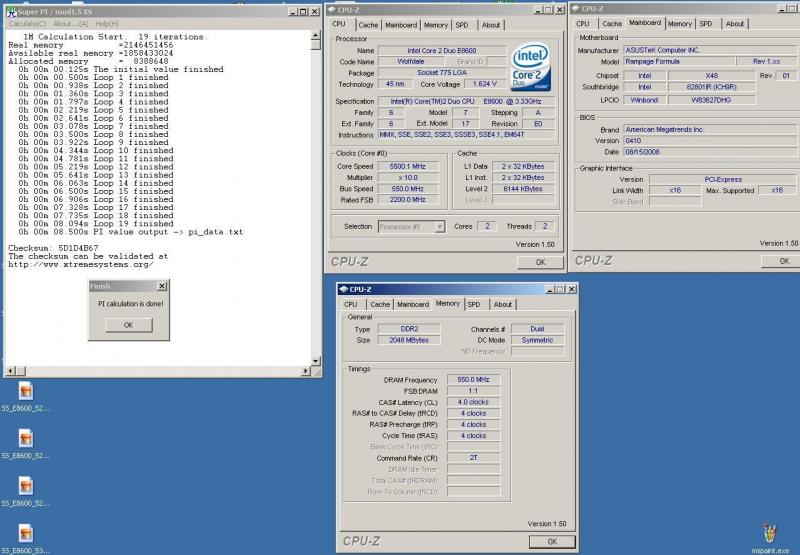Select the mspaint.exe desktop icon
Viewport: 800px width, 555px height.
click(x=770, y=539)
